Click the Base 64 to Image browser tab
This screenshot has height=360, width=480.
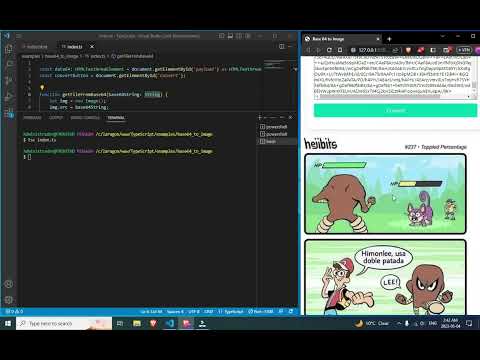pyautogui.click(x=342, y=39)
